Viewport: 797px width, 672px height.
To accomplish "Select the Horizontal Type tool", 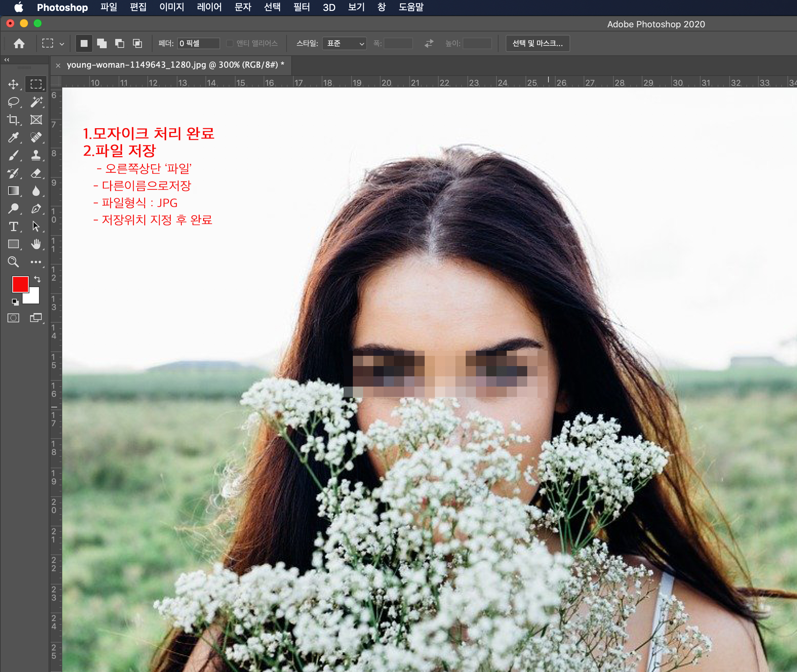I will (x=13, y=226).
